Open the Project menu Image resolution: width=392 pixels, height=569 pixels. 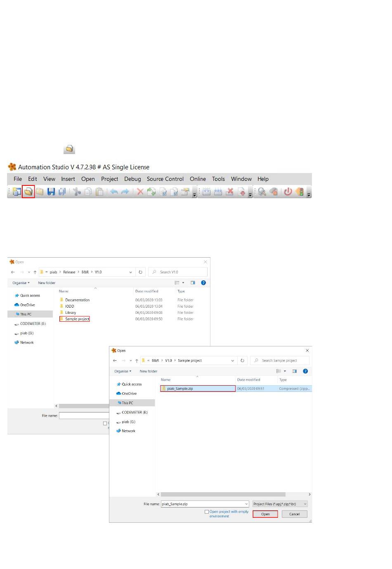[x=109, y=179]
